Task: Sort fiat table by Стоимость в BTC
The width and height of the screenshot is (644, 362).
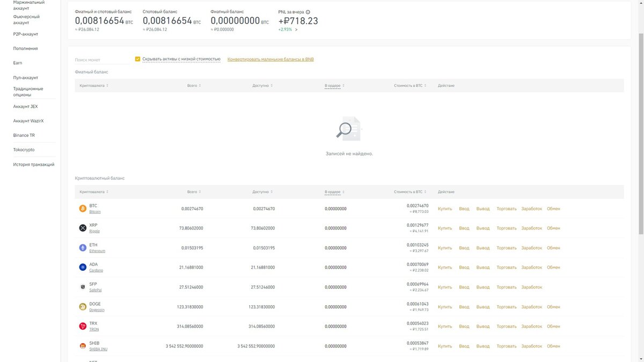Action: point(410,85)
